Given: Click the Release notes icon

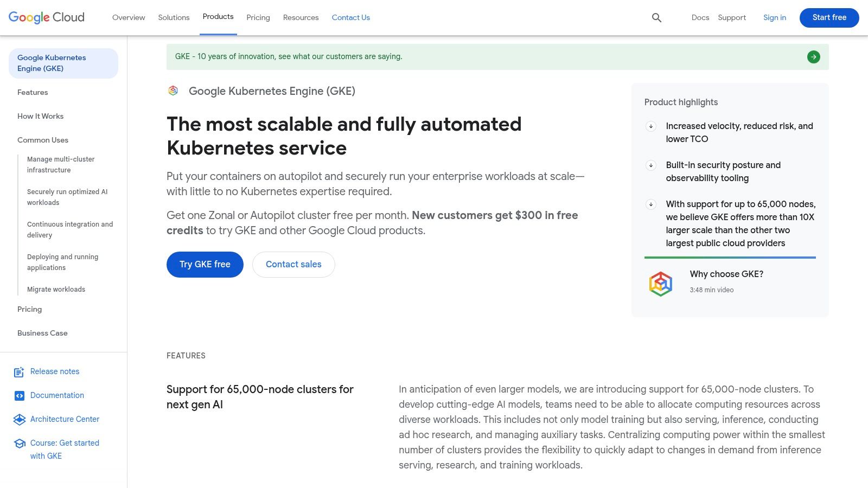Looking at the screenshot, I should coord(19,372).
